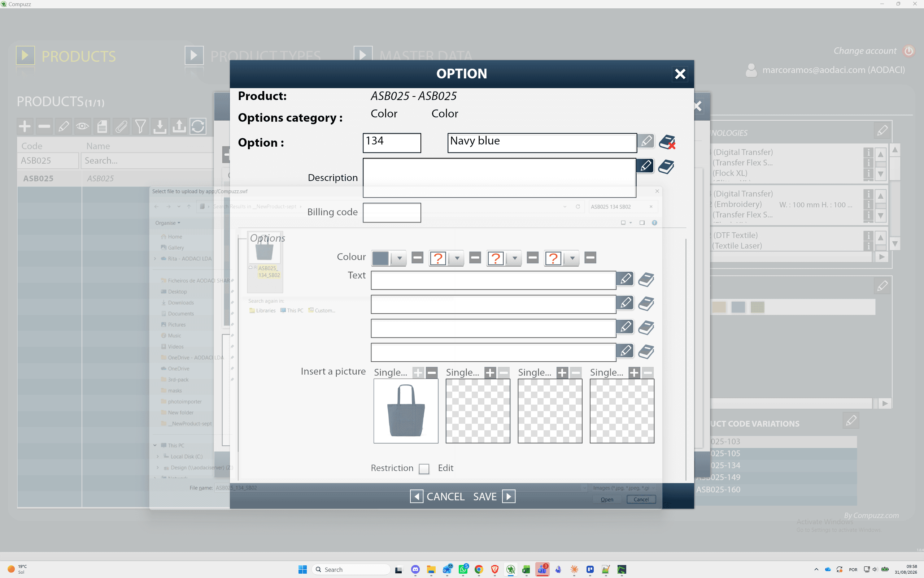Viewport: 924px width, 578px height.
Task: Open the PRODUCTS section tab
Action: [x=66, y=56]
